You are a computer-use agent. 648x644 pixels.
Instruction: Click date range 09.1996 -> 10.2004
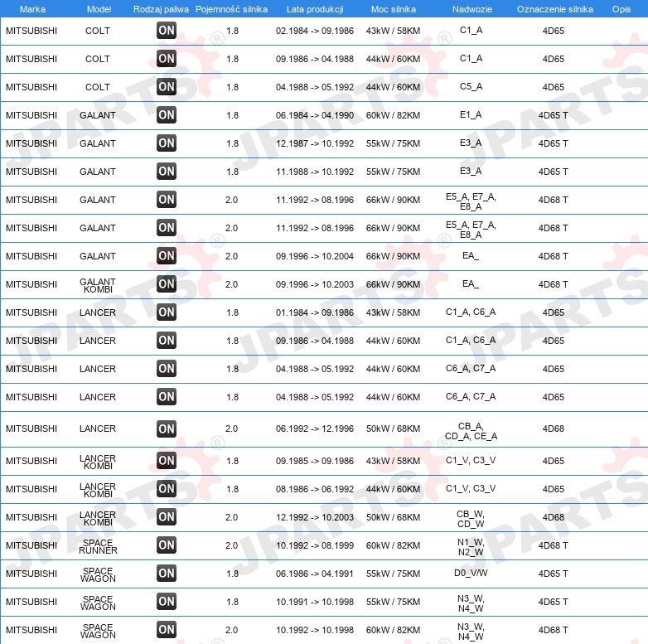tap(315, 256)
